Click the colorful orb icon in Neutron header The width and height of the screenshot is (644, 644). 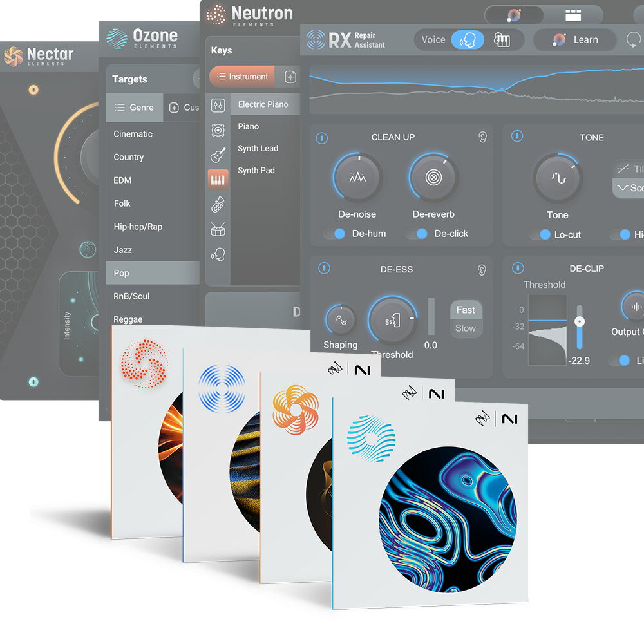514,15
